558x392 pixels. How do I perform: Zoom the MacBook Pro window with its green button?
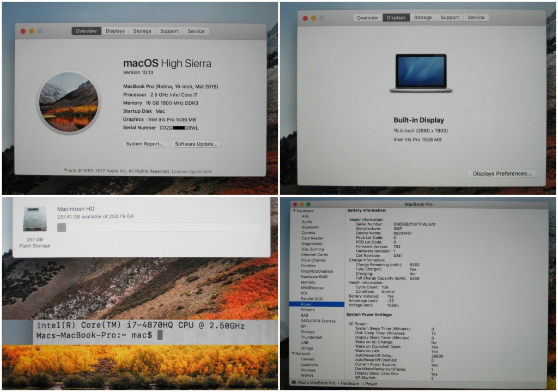pyautogui.click(x=308, y=204)
